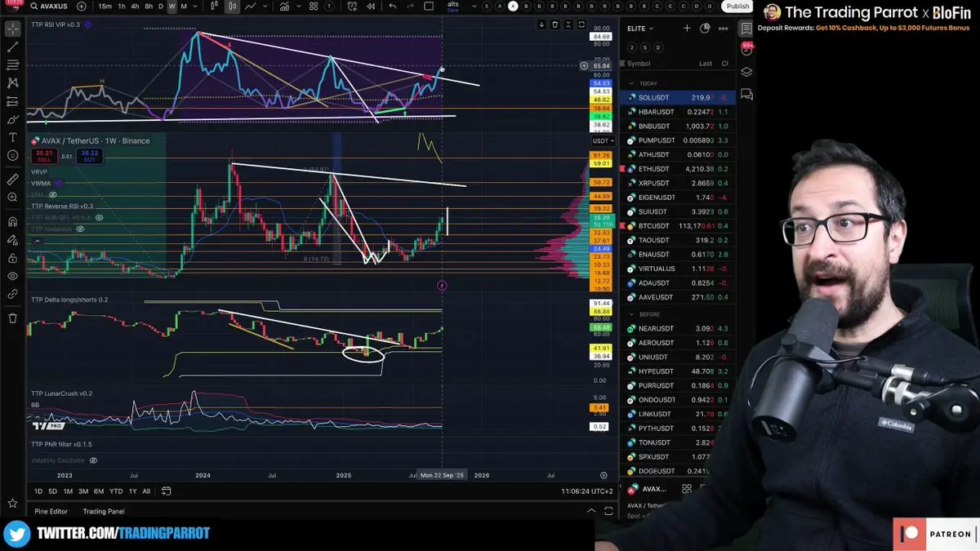Delete the RSI pane with trash icon
980x551 pixels.
click(555, 24)
